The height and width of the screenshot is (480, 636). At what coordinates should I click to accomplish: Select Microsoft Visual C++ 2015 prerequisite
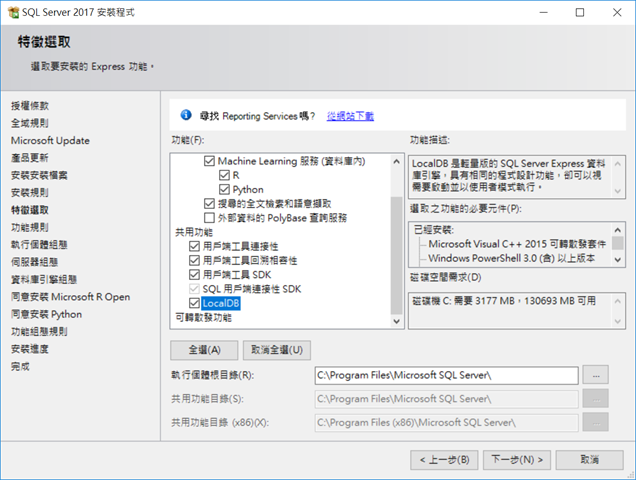[x=517, y=244]
